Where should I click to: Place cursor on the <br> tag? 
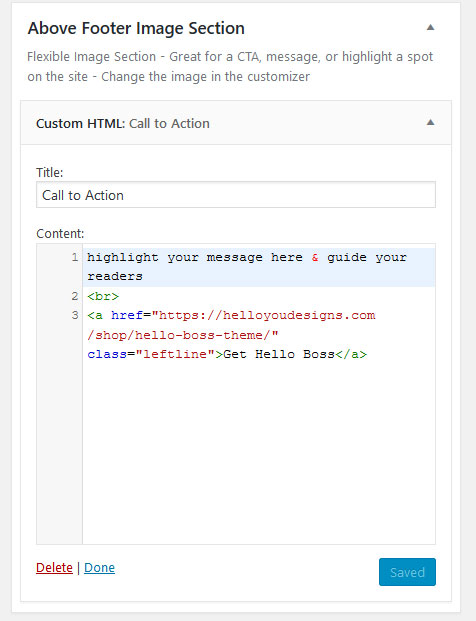[103, 296]
